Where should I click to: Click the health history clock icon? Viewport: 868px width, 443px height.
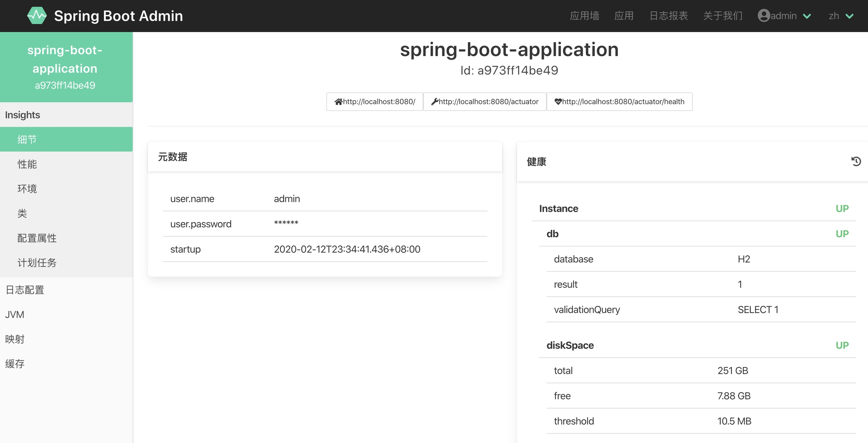click(x=856, y=161)
